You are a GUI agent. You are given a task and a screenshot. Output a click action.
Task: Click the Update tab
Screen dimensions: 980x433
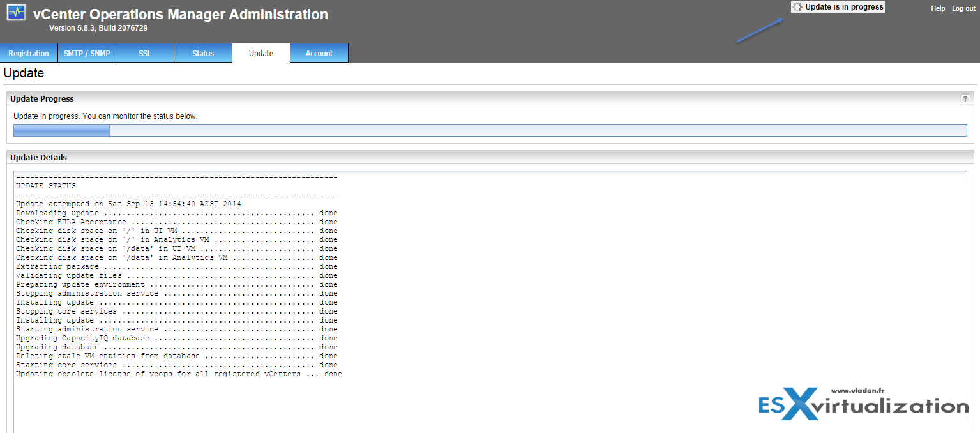(261, 53)
